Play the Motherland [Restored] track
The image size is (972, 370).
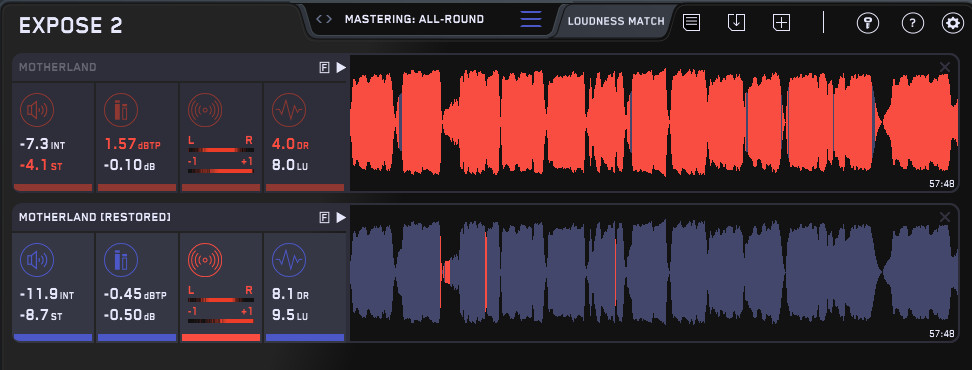coord(341,218)
